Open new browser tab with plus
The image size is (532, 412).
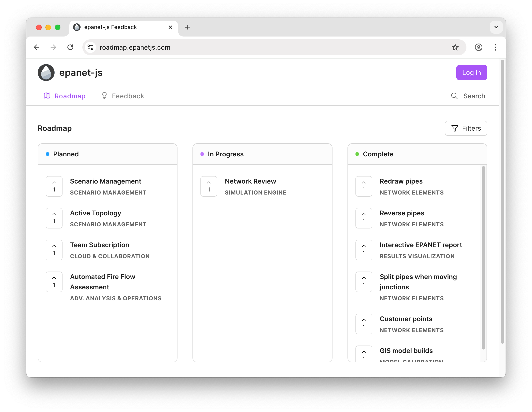pos(187,27)
